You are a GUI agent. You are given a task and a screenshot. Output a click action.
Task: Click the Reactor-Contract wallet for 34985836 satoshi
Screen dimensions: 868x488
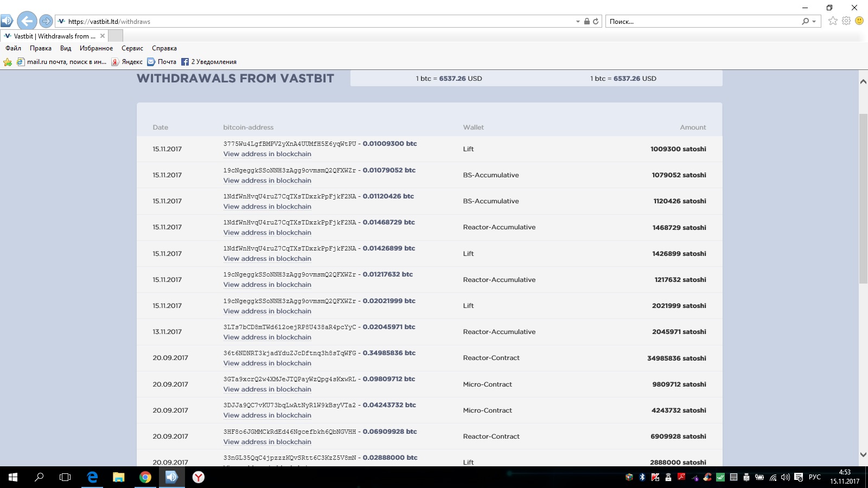pos(491,358)
